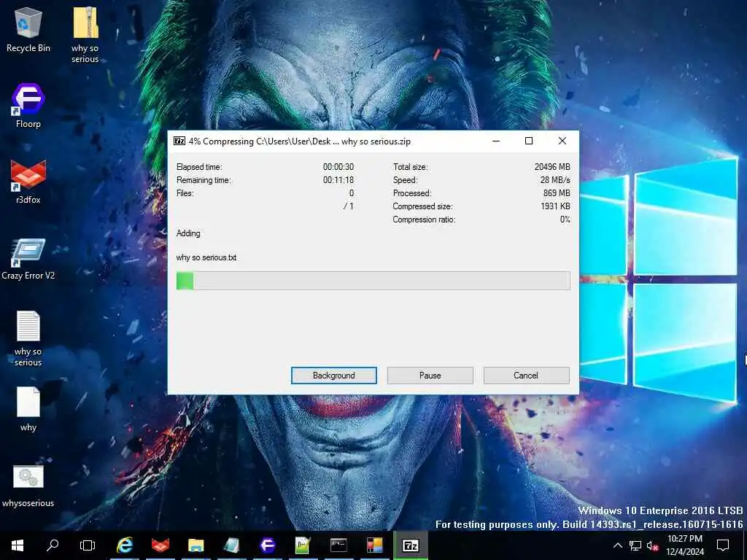Minimize the 7-Zip compressing dialog
This screenshot has height=560, width=747.
(496, 141)
